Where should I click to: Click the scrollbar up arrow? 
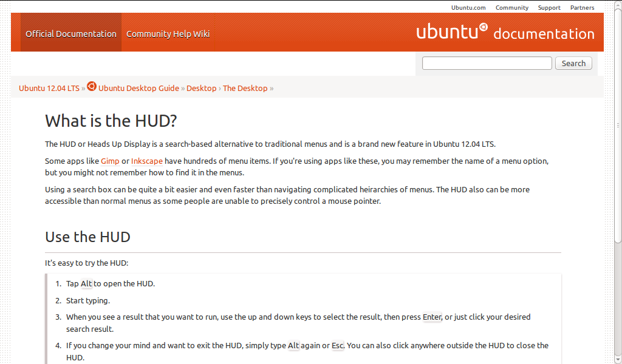618,5
